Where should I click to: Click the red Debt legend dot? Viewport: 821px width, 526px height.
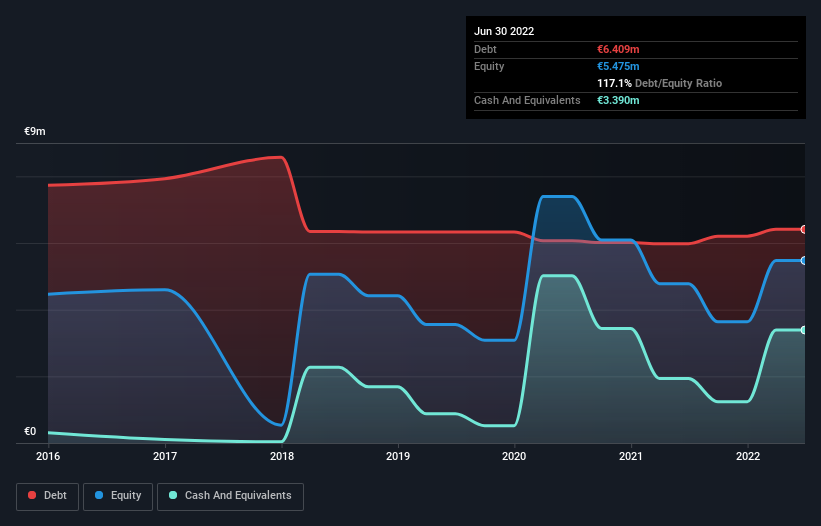(x=32, y=495)
